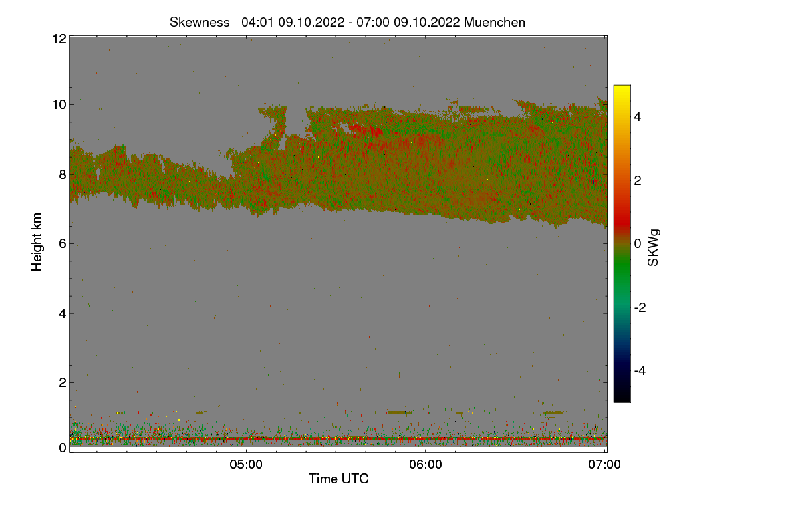This screenshot has width=798, height=532.
Task: Click the colorbar tick value 4
Action: pyautogui.click(x=638, y=117)
